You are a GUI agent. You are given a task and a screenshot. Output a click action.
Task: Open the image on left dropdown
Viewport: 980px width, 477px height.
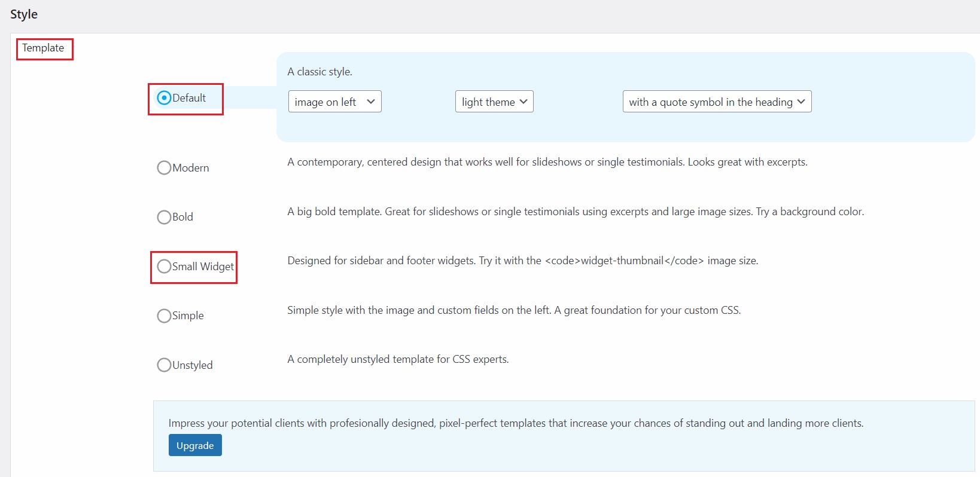pyautogui.click(x=335, y=102)
